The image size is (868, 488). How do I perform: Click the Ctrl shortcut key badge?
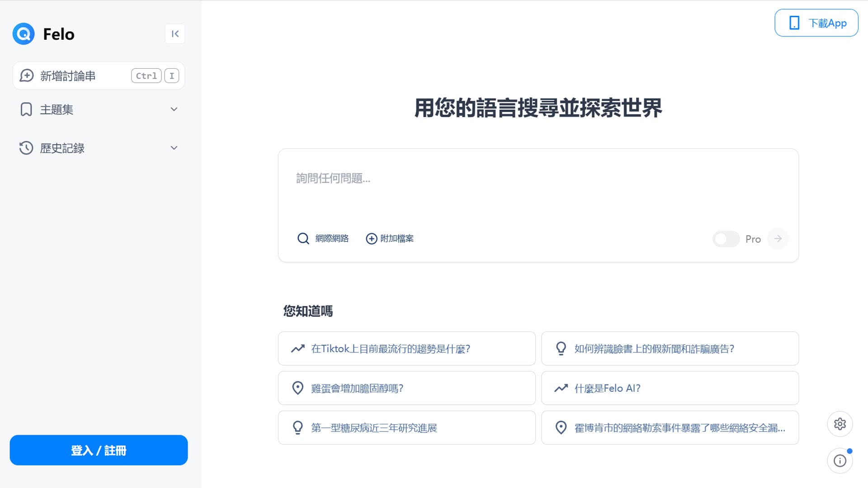click(146, 76)
